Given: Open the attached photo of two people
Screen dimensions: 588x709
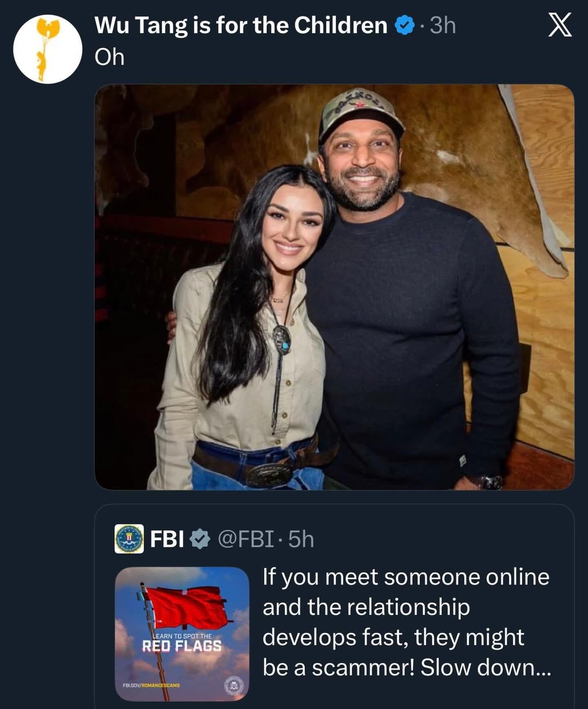Looking at the screenshot, I should tap(334, 287).
